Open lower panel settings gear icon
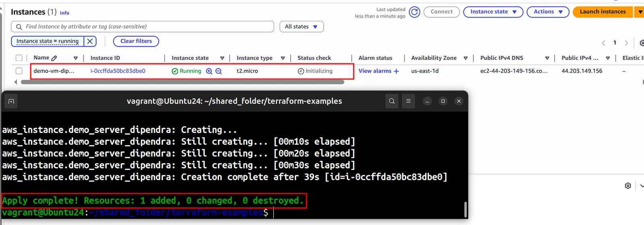644x225 pixels. click(628, 186)
